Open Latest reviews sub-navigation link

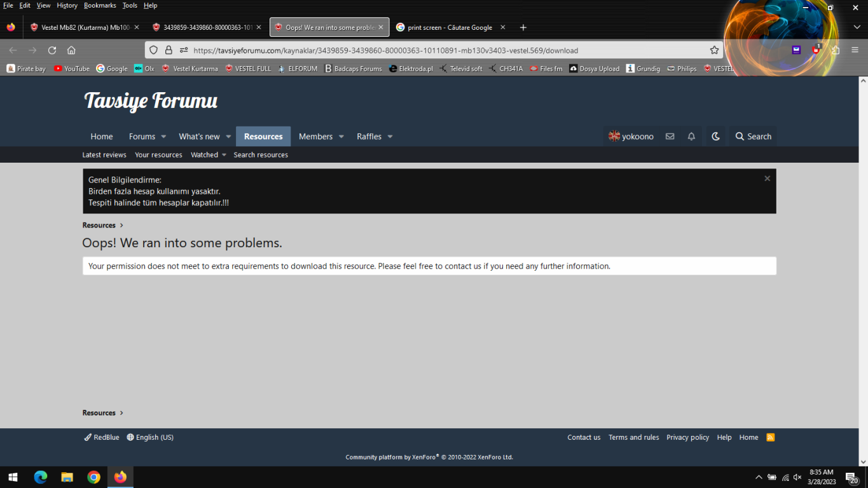point(104,155)
